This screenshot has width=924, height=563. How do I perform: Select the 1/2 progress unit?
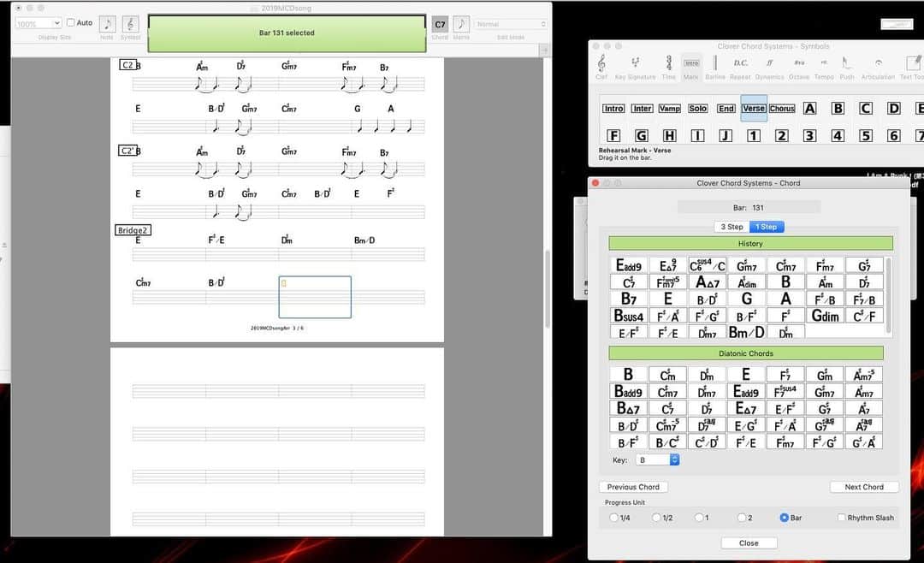click(656, 518)
